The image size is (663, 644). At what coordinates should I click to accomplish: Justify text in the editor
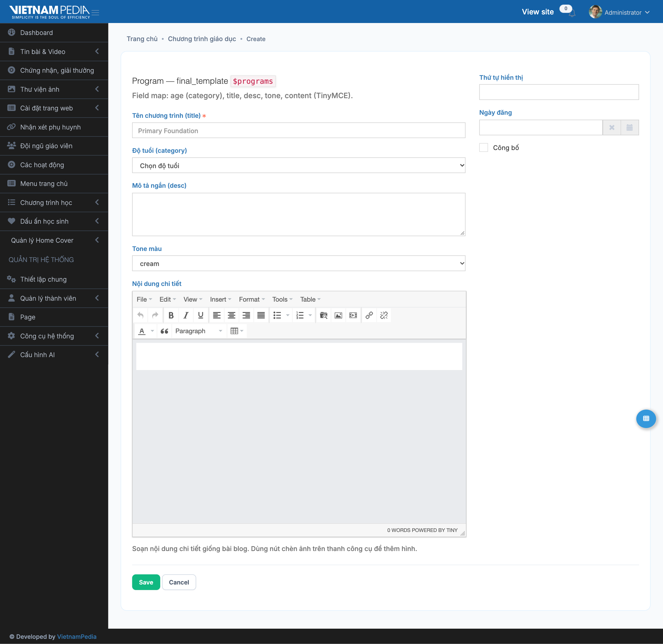pos(261,315)
